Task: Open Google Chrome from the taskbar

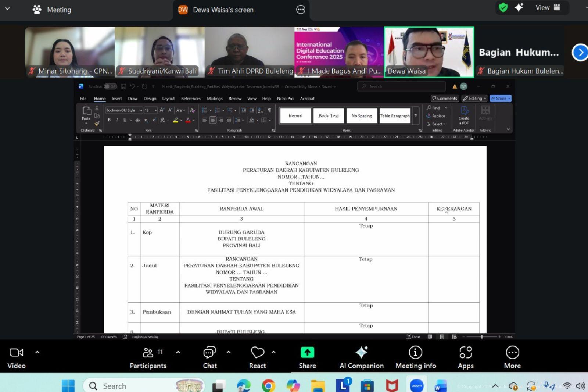Action: pos(268,386)
